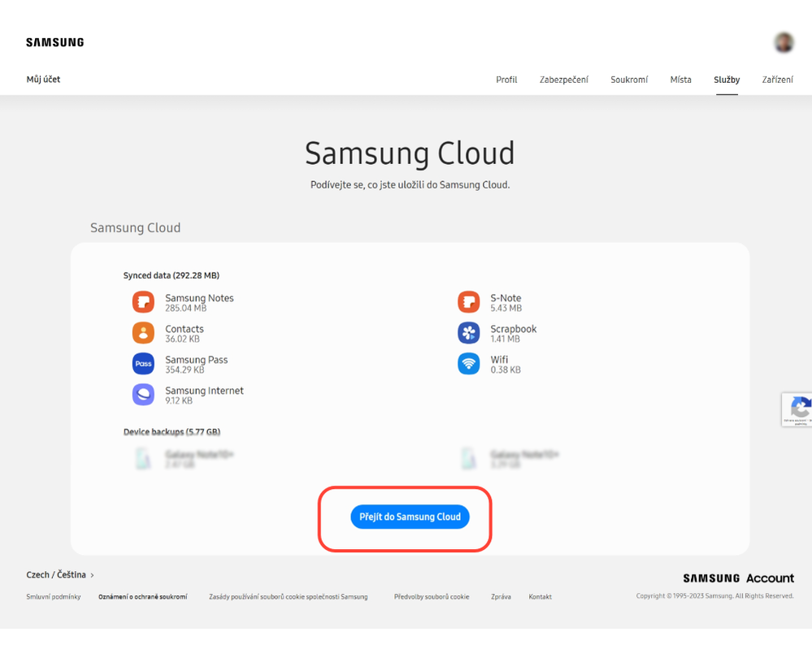Click the Kontakt footer link
The image size is (812, 649).
click(541, 597)
